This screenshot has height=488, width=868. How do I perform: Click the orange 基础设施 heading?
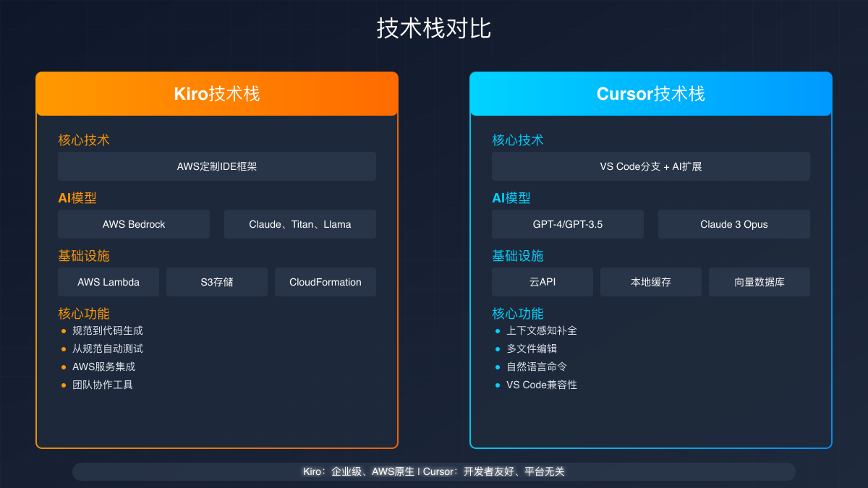[84, 256]
